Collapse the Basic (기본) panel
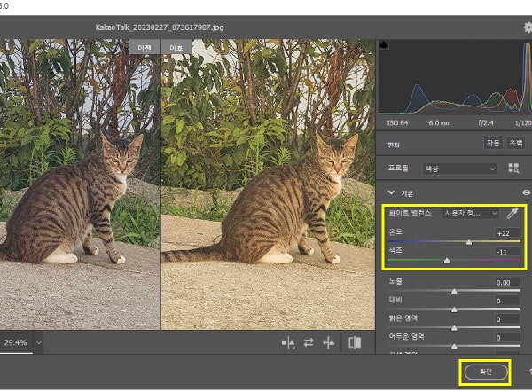Screen dimensions: 532x392 tap(391, 192)
